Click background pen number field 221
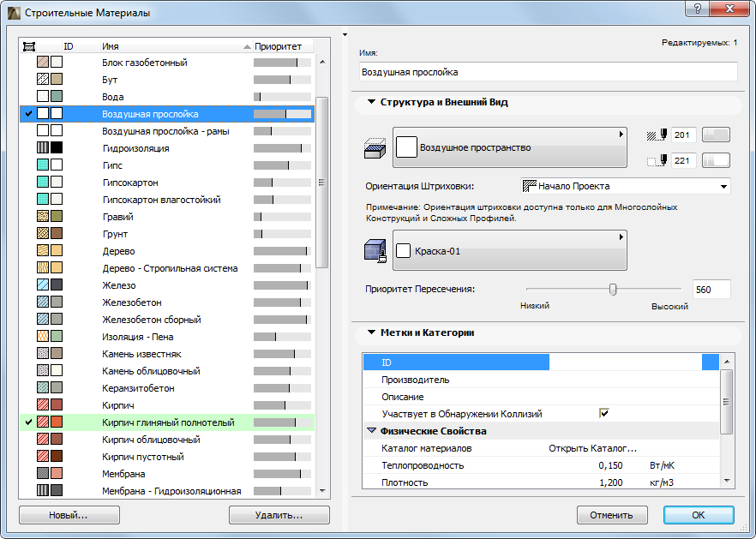 683,160
